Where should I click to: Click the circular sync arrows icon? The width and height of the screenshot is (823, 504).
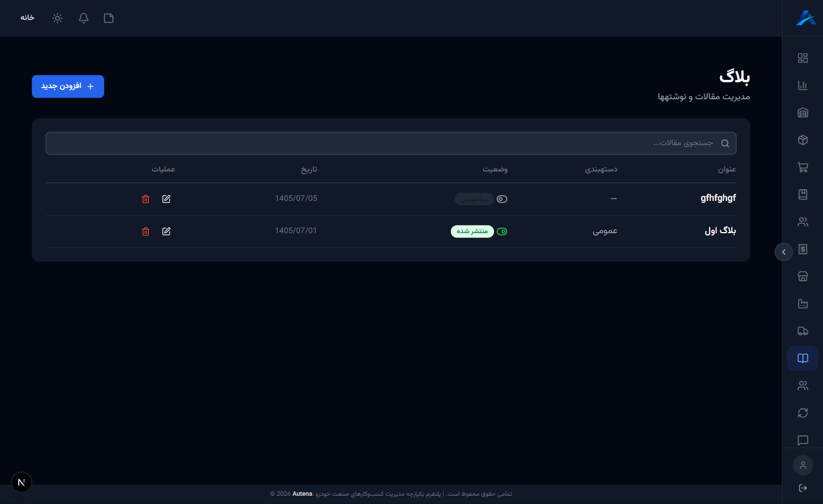802,413
